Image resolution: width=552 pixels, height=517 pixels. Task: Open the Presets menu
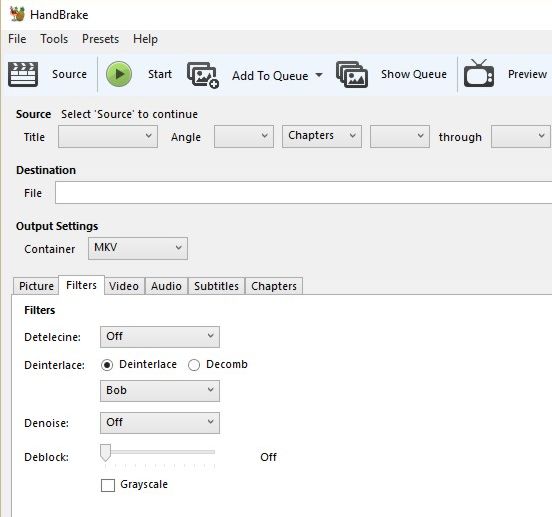click(100, 39)
